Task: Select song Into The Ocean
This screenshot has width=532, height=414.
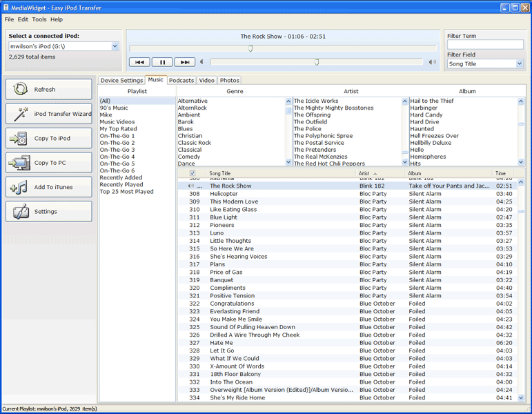Action: click(347, 382)
